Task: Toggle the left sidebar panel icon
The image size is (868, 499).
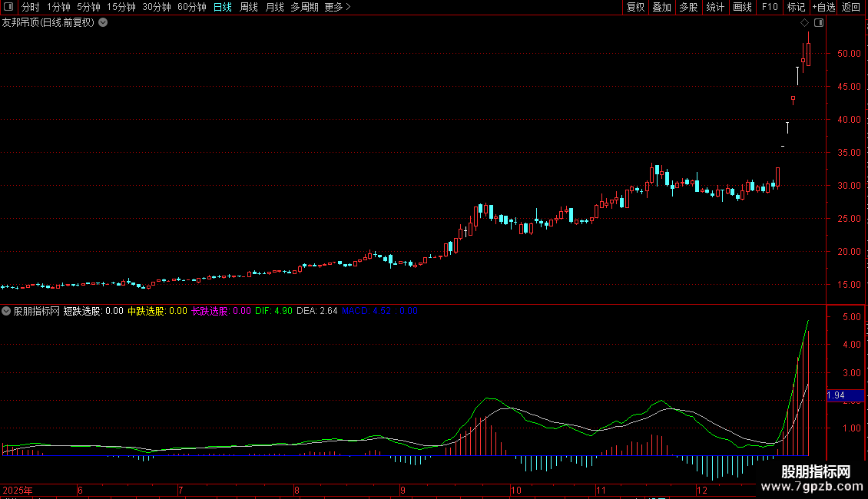Action: [x=8, y=7]
